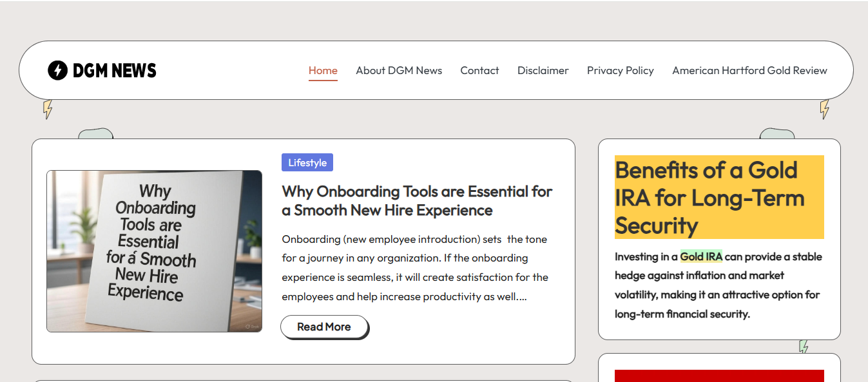Open the About DGM News page
This screenshot has height=382, width=868.
pos(399,70)
